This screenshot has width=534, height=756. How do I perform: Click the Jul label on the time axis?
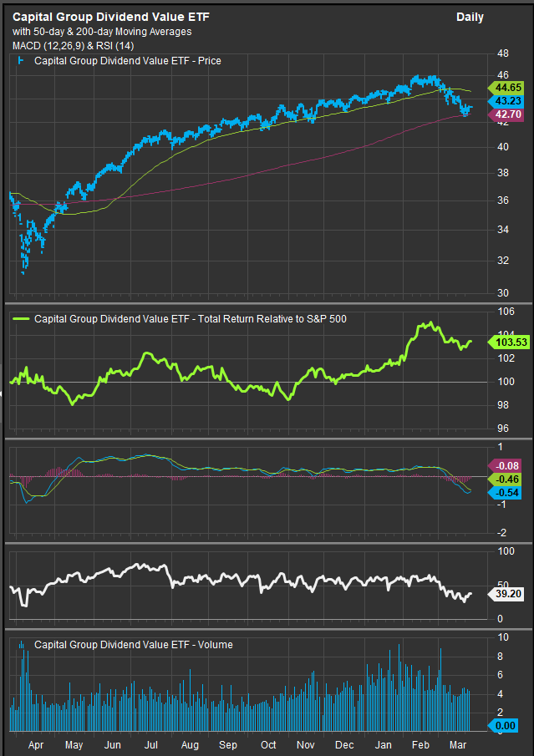[x=151, y=744]
